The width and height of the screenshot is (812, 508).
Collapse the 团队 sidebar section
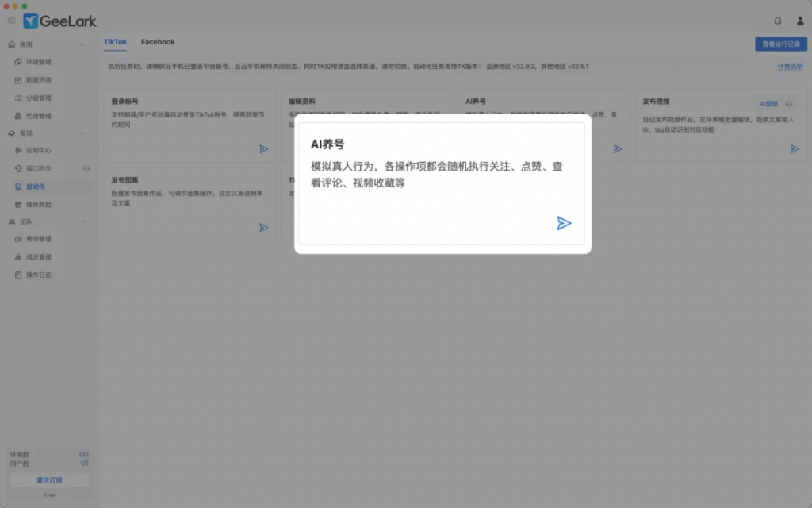(x=83, y=221)
